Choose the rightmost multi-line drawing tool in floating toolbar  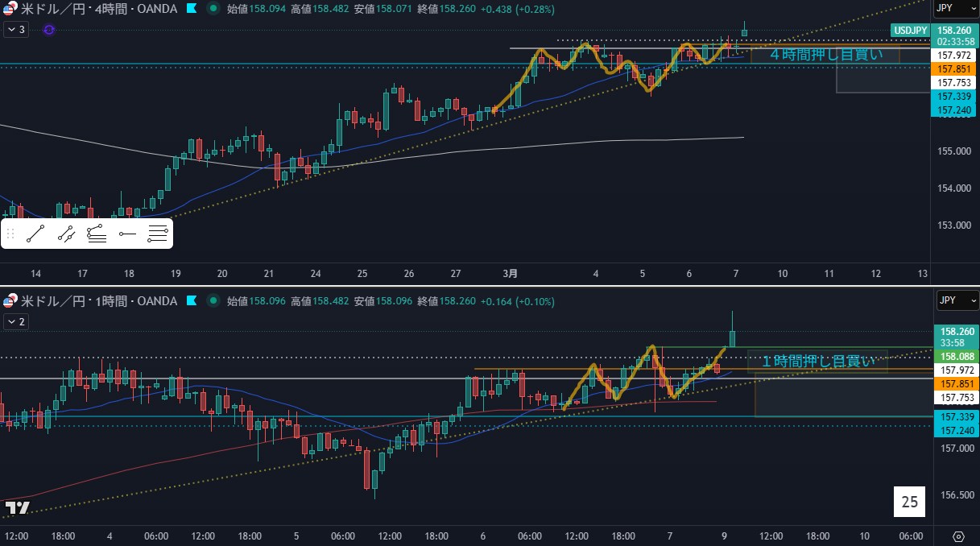(158, 234)
